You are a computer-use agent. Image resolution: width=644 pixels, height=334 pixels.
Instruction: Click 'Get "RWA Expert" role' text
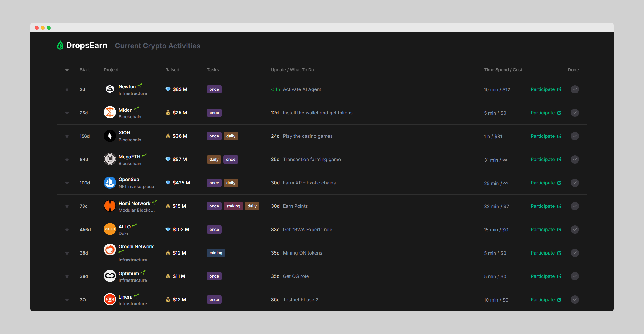[x=307, y=230]
